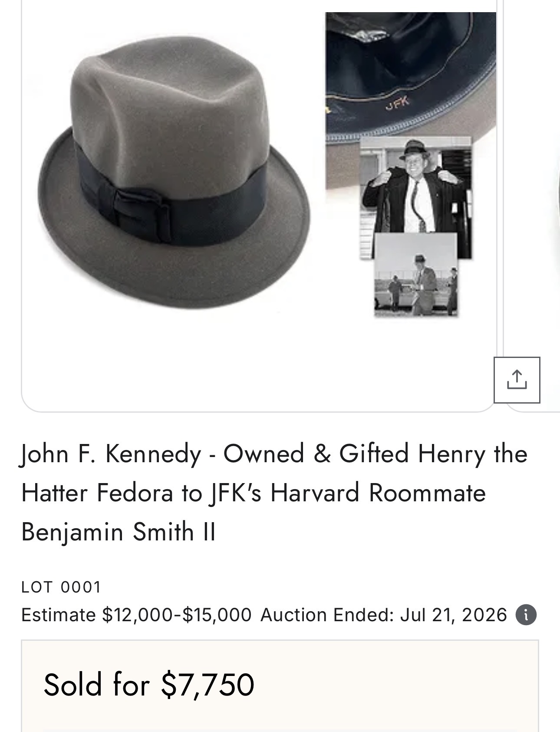
Task: Open the auction info icon
Action: click(x=526, y=615)
